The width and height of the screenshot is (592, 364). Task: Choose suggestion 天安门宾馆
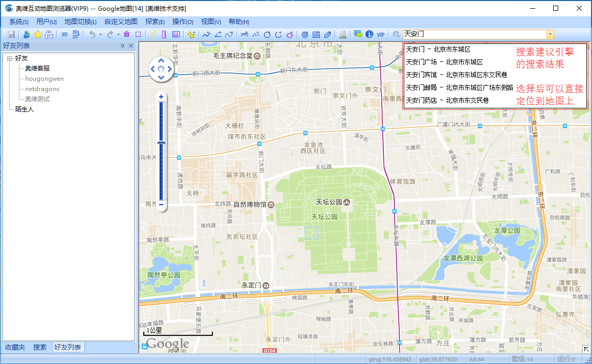click(x=456, y=75)
